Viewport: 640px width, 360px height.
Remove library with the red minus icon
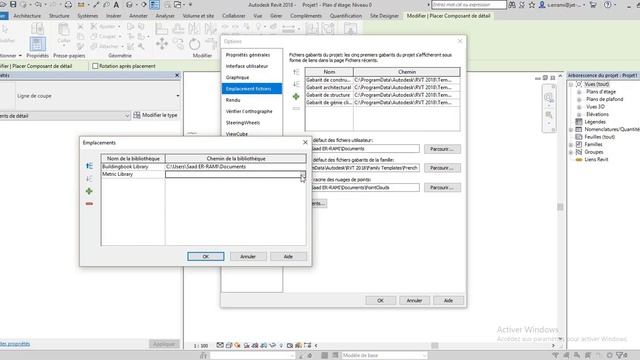click(x=89, y=204)
